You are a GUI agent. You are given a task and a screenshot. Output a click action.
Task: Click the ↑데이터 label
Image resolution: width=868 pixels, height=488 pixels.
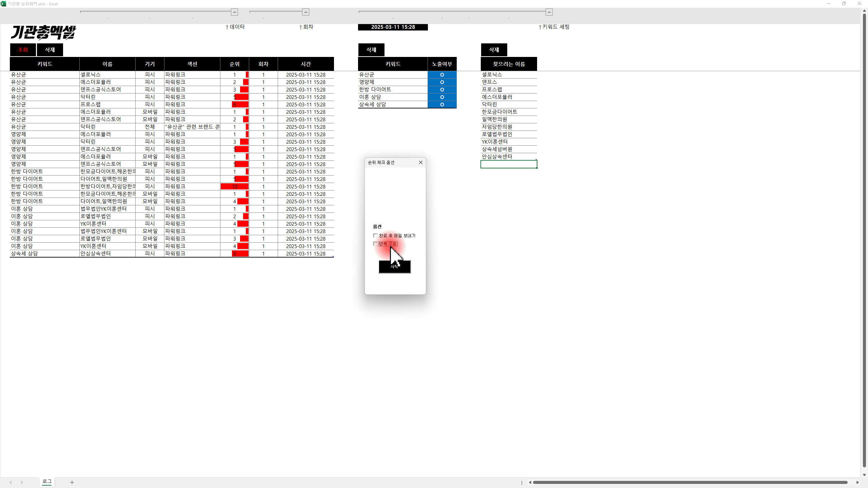(235, 27)
